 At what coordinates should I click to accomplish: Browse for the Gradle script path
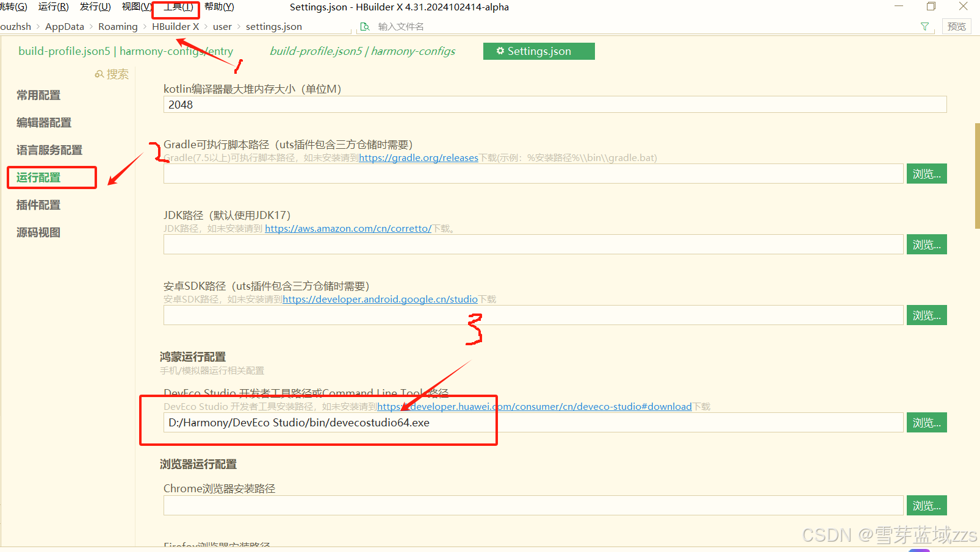(x=926, y=174)
